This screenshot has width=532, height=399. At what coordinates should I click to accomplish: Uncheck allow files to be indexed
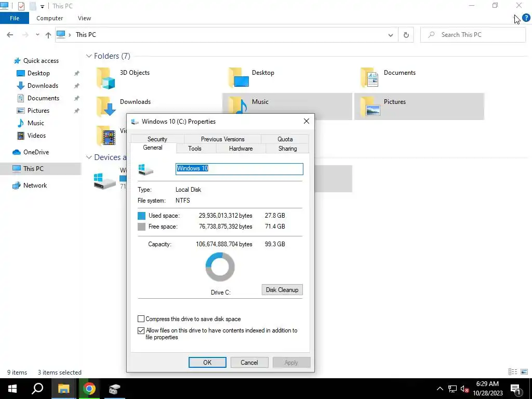pyautogui.click(x=141, y=330)
